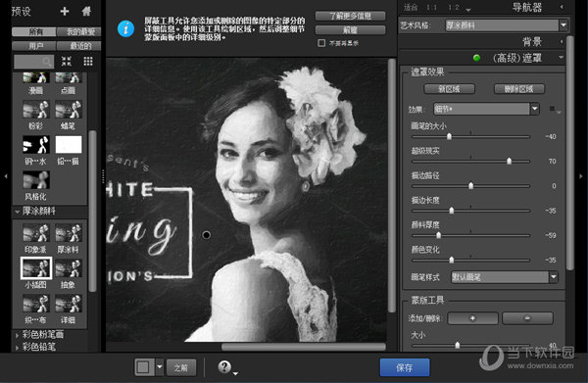This screenshot has width=588, height=383.
Task: Click the right settings panel vertical scrollbar
Action: [570, 153]
